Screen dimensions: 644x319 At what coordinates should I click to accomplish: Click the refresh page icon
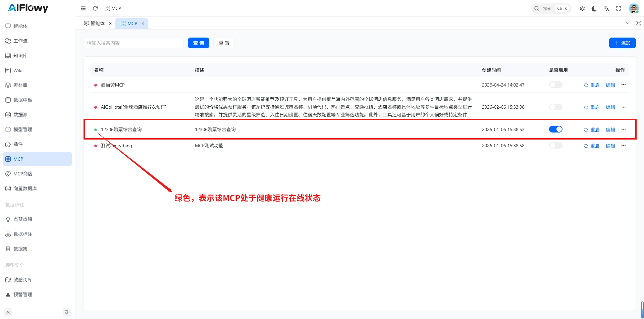(95, 8)
